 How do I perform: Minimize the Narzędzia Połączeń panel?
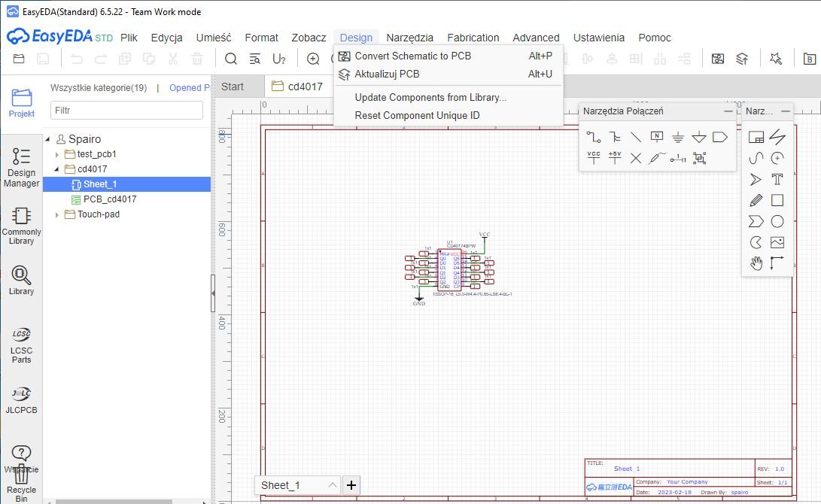point(728,111)
